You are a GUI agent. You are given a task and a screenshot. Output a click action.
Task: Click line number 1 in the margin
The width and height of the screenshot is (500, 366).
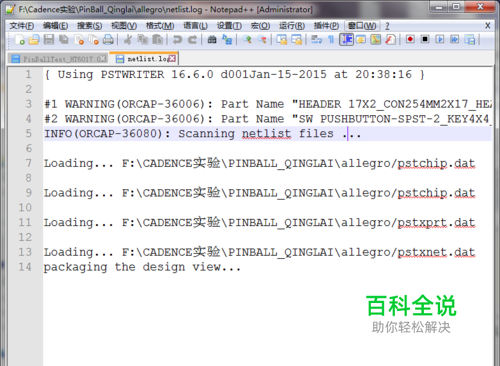[29, 74]
